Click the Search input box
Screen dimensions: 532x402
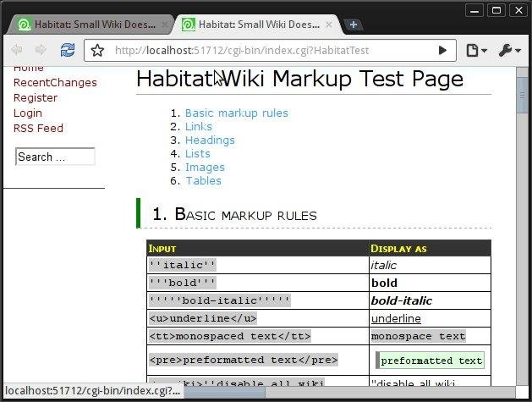point(55,157)
